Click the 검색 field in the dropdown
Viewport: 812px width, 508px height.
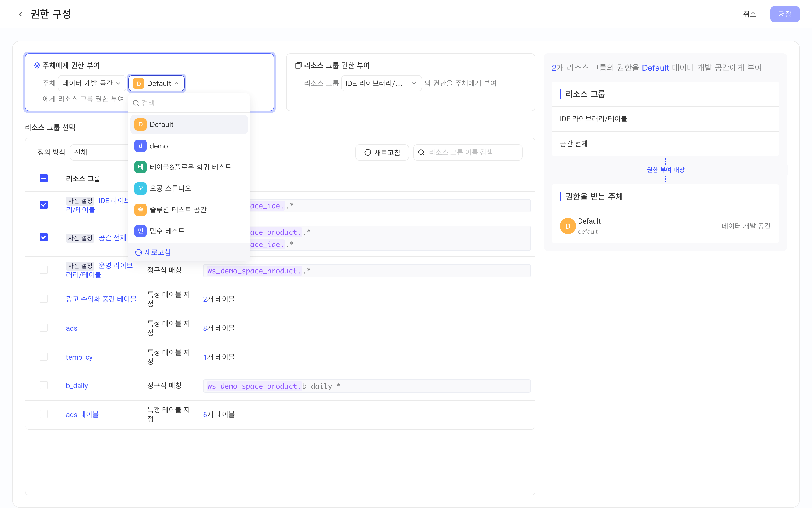click(x=189, y=103)
